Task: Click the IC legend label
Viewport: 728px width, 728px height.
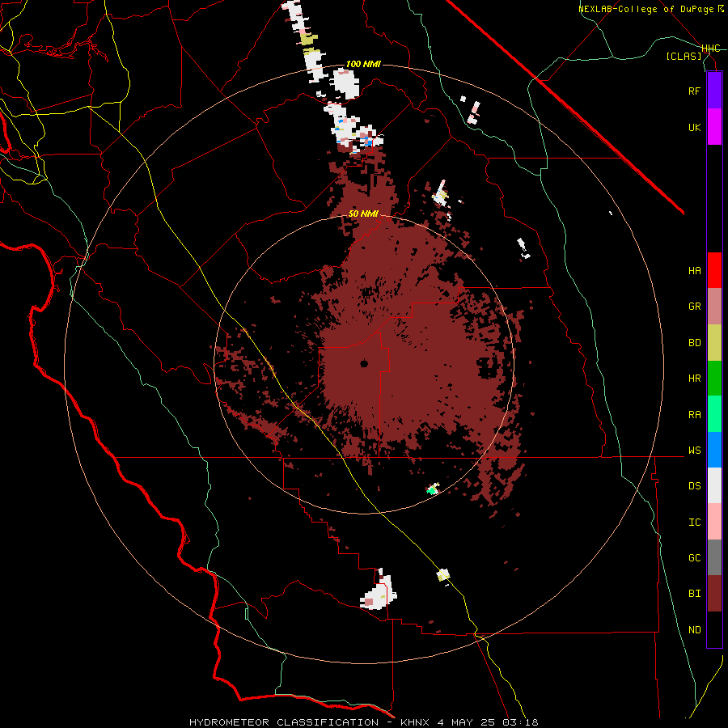Action: [694, 523]
